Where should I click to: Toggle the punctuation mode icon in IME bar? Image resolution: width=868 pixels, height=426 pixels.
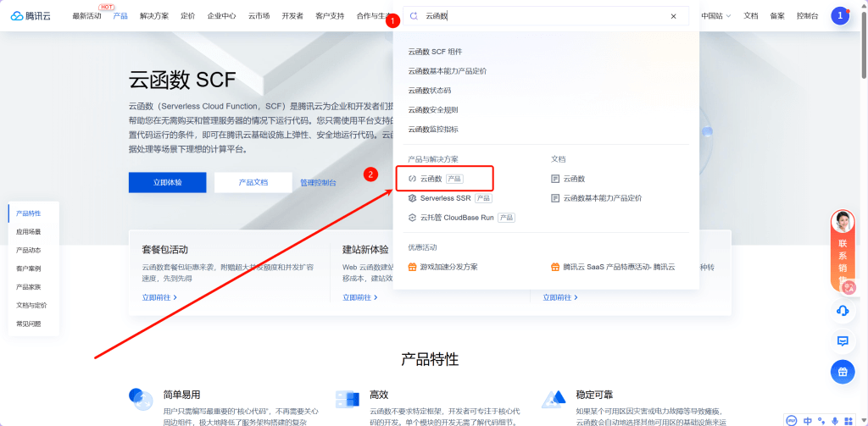(x=821, y=420)
